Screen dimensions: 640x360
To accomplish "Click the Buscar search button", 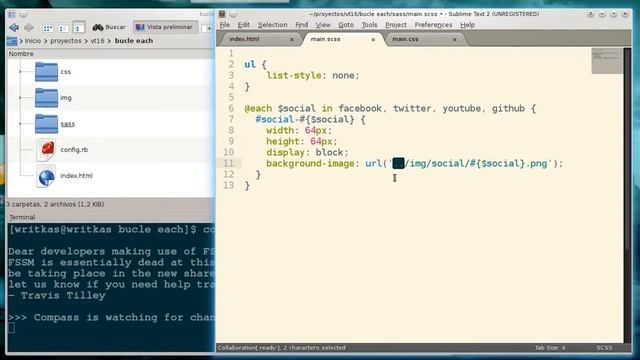I will 109,27.
